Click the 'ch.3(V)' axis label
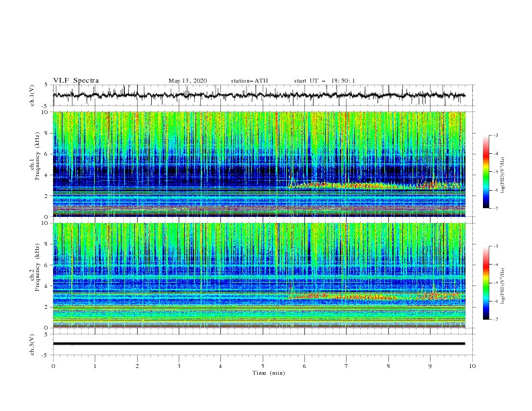Viewport: 532px width, 411px height. point(32,345)
